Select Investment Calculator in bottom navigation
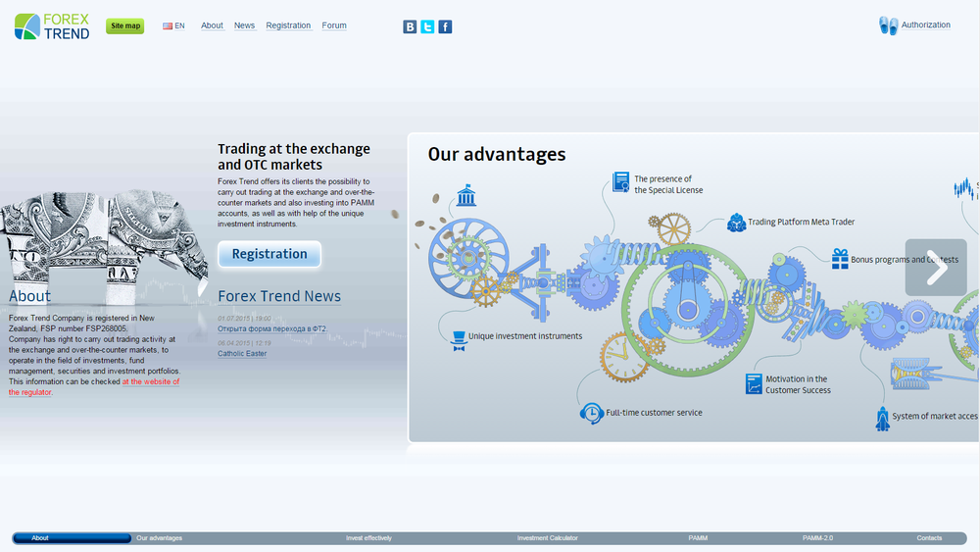Viewport: 980px width, 552px height. pyautogui.click(x=548, y=538)
